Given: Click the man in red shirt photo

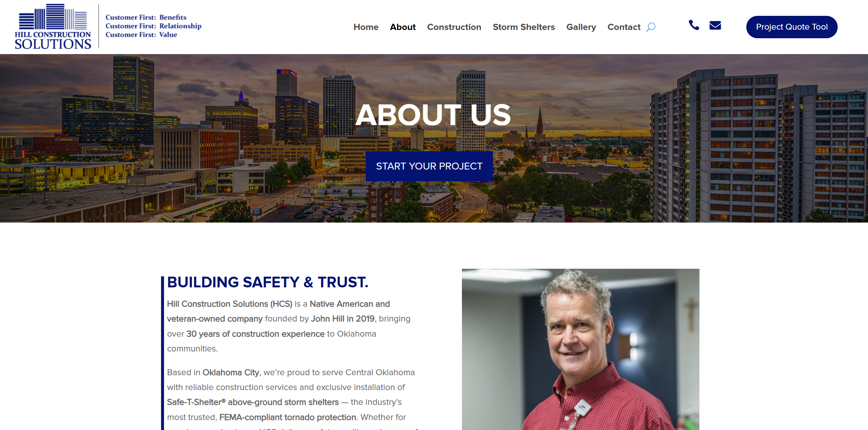Looking at the screenshot, I should 581,349.
